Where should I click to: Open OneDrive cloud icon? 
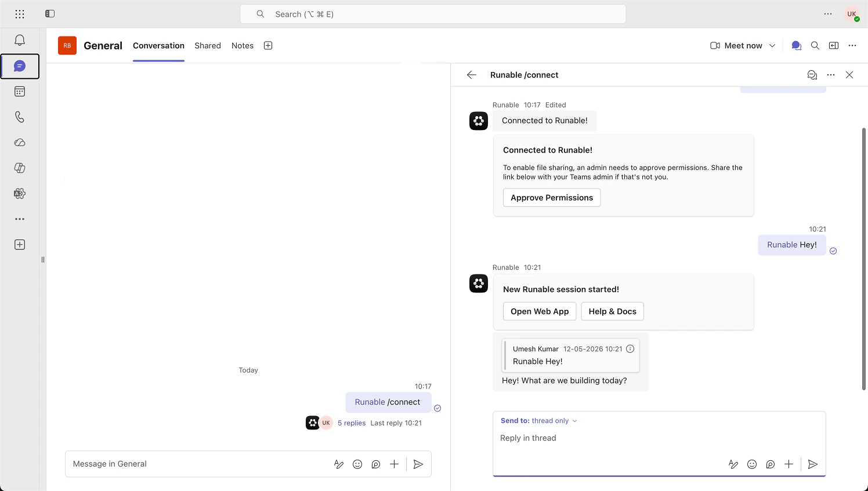(20, 143)
